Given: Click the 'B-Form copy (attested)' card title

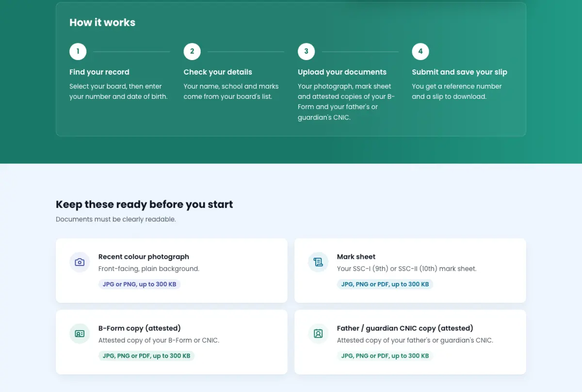Looking at the screenshot, I should (x=140, y=328).
